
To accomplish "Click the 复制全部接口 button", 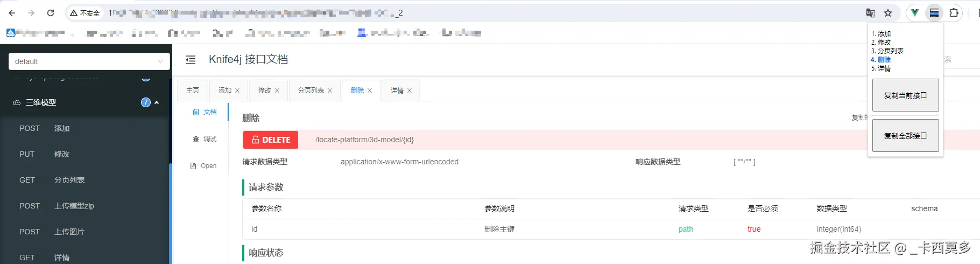I will (x=905, y=136).
